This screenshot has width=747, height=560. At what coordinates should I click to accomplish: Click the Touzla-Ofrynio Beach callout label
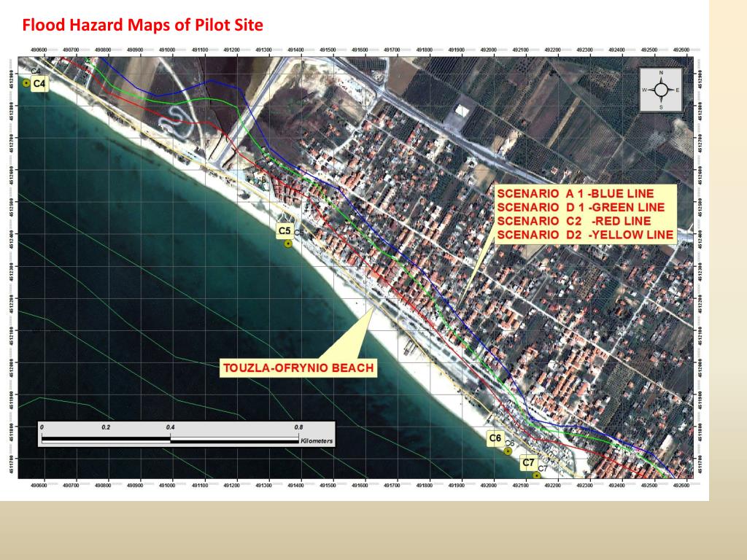tap(298, 368)
